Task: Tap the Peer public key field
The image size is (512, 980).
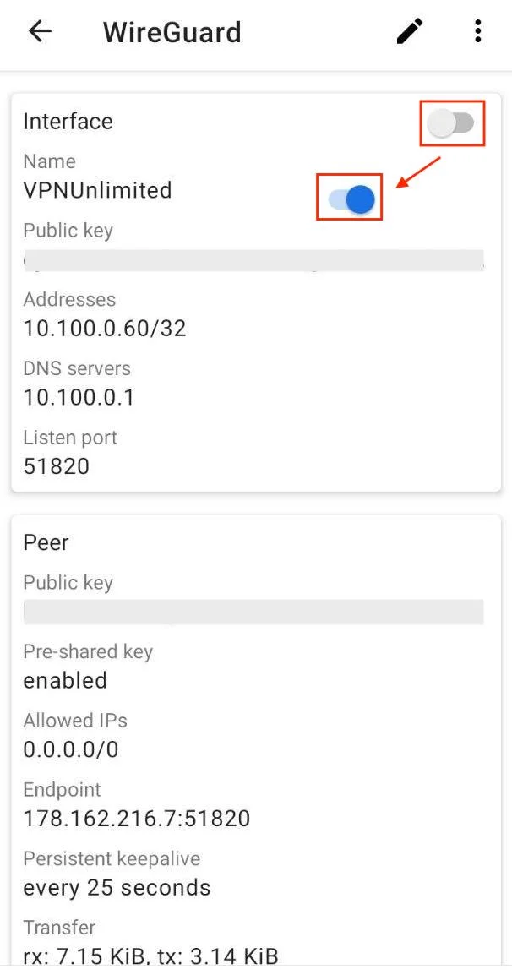Action: click(x=253, y=612)
